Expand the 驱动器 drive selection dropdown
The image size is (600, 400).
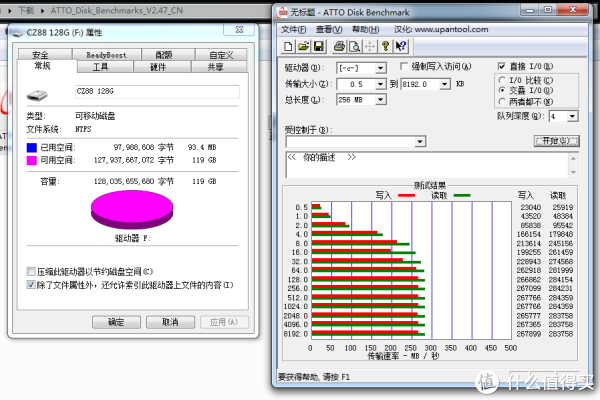381,68
